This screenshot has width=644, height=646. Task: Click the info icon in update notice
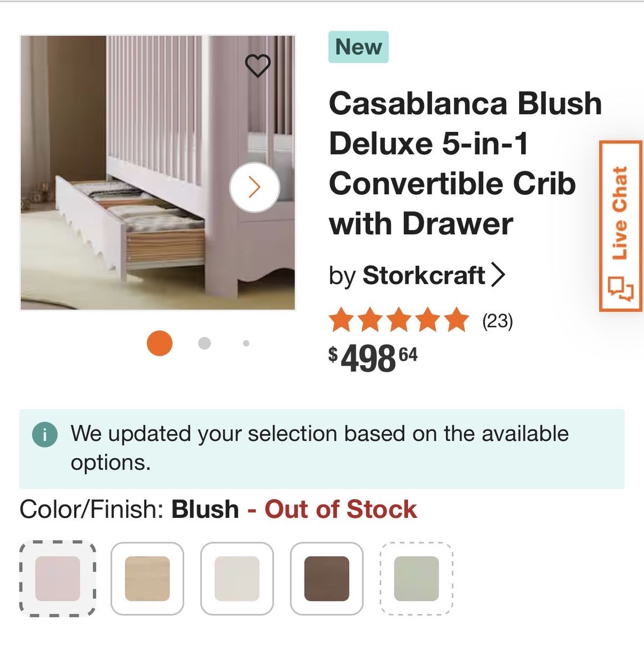tap(45, 434)
